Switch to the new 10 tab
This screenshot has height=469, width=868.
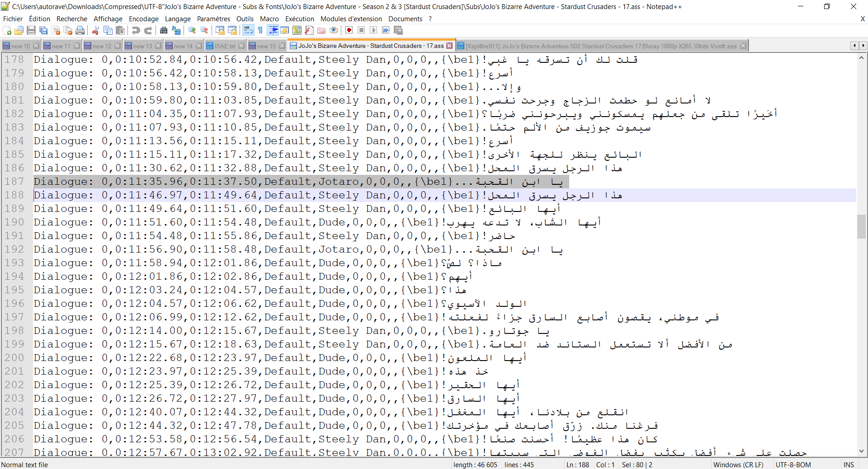tap(21, 46)
